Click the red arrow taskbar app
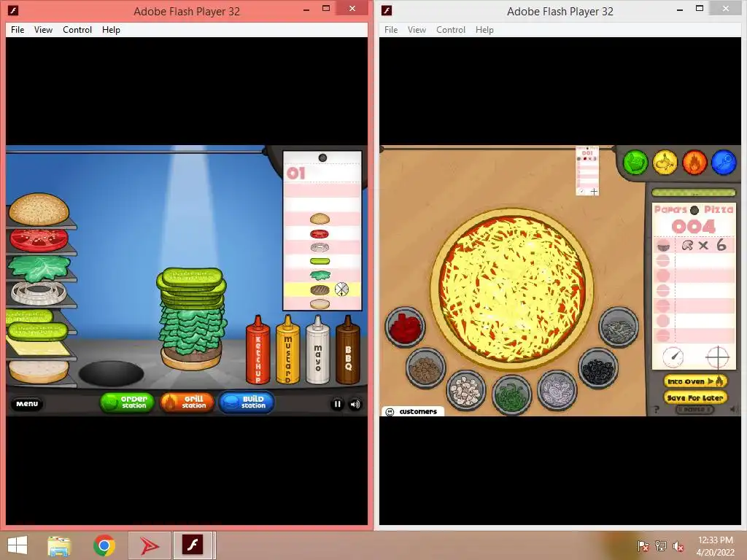 click(x=150, y=545)
